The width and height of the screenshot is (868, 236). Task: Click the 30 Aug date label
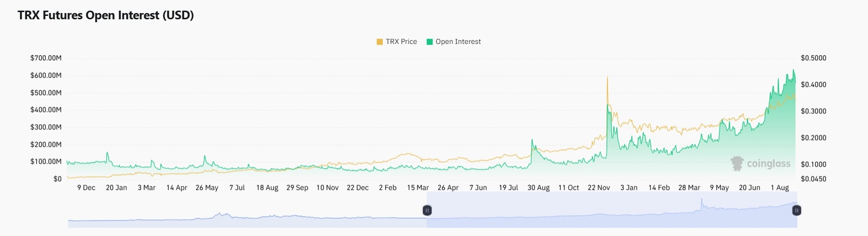click(538, 188)
